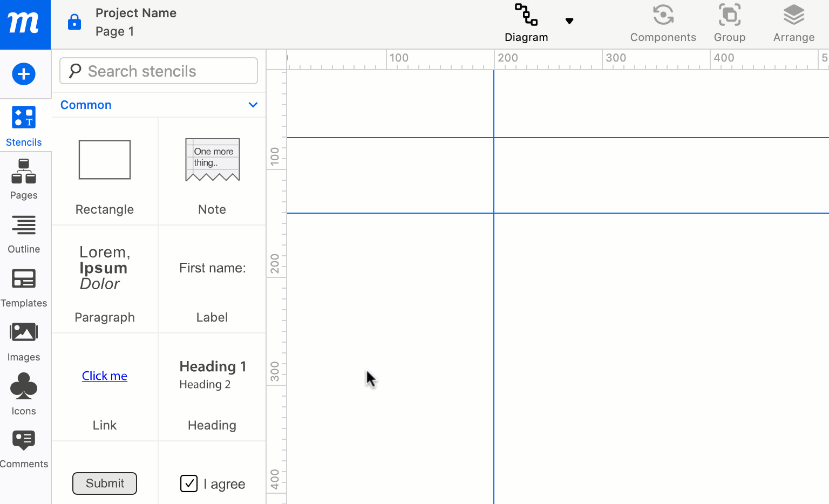Select the Checkbox stencil
829x504 pixels.
pos(212,483)
